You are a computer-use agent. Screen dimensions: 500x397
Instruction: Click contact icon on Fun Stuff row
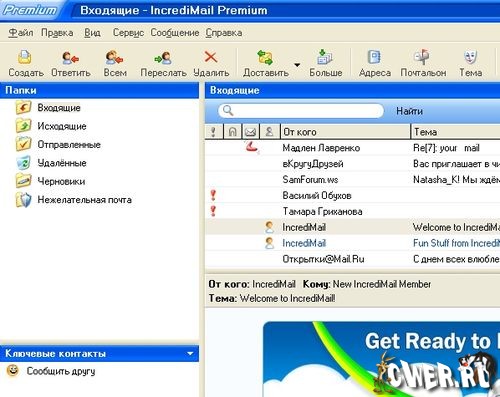point(269,243)
